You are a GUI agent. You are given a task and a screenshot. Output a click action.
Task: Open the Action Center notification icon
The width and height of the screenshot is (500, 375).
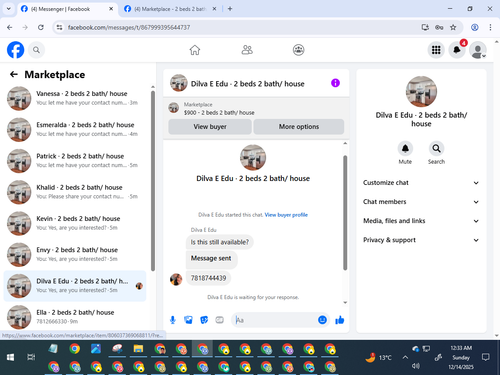coord(486,357)
